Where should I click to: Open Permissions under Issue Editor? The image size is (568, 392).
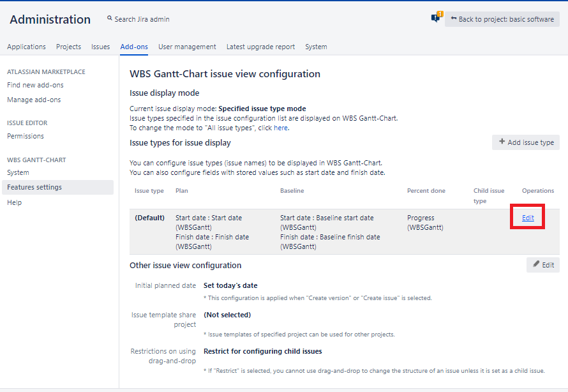(x=26, y=136)
